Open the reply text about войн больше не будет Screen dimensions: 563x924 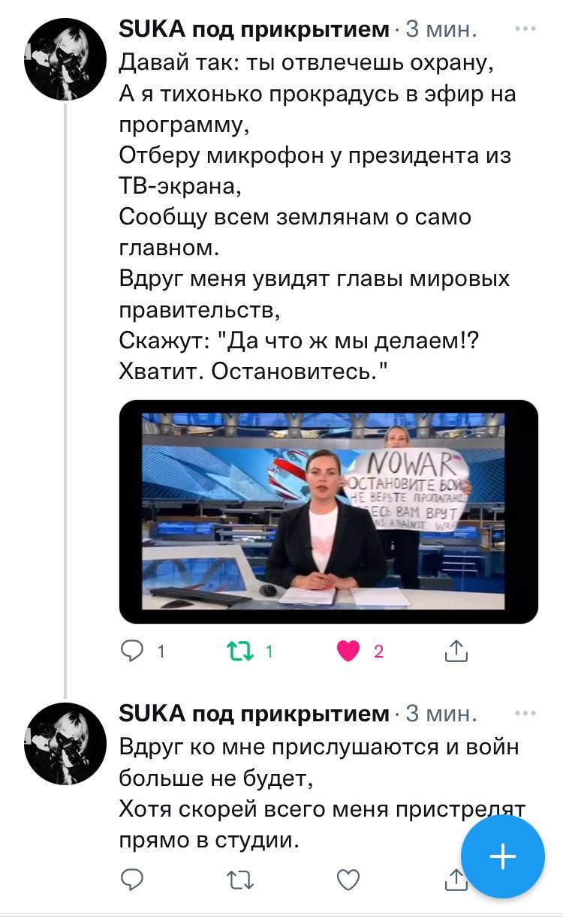[x=322, y=793]
